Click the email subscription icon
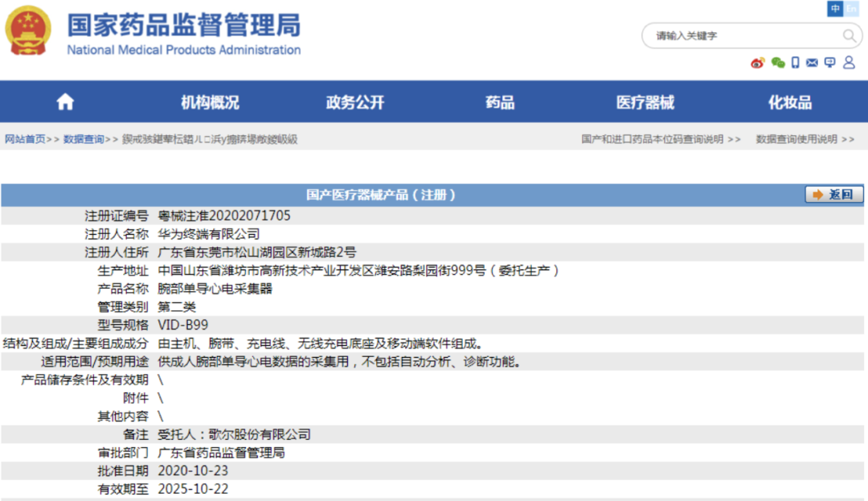Viewport: 868px width, 501px height. click(x=813, y=63)
